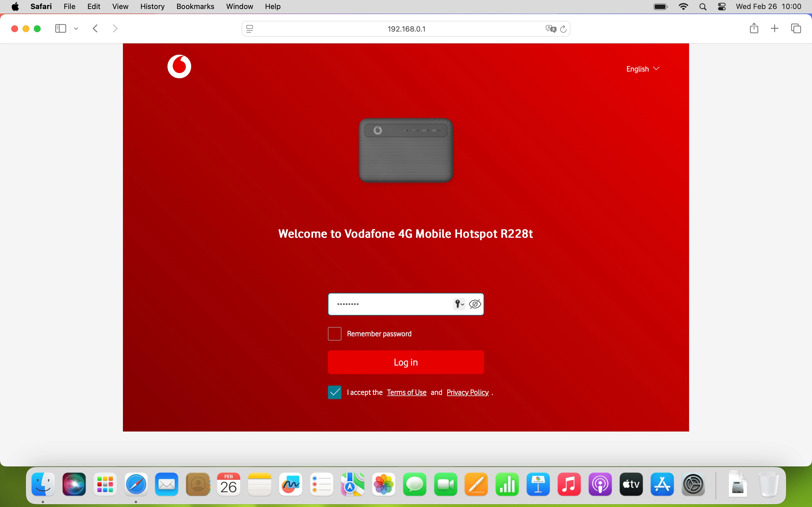This screenshot has width=812, height=507.
Task: Open the History menu
Action: click(x=152, y=6)
